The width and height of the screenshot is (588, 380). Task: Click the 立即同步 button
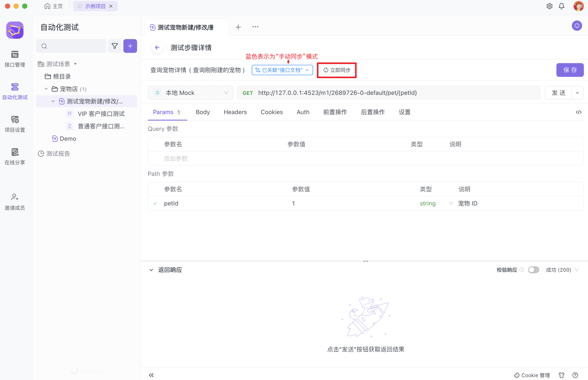point(337,70)
